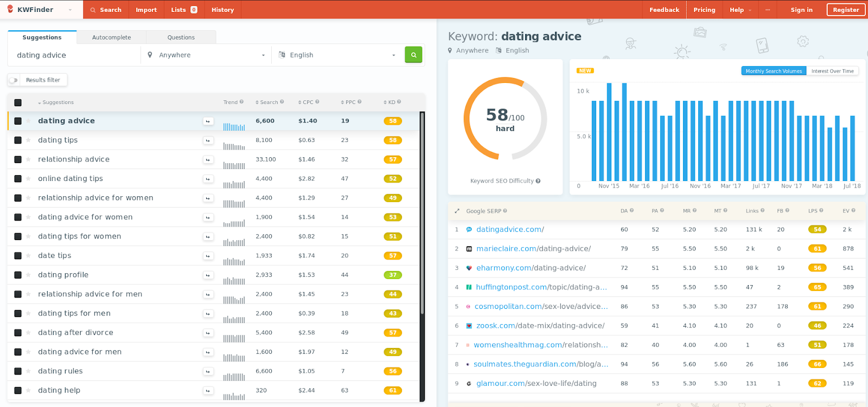This screenshot has height=407, width=868.
Task: Switch chart to Interest Over Time
Action: 832,71
